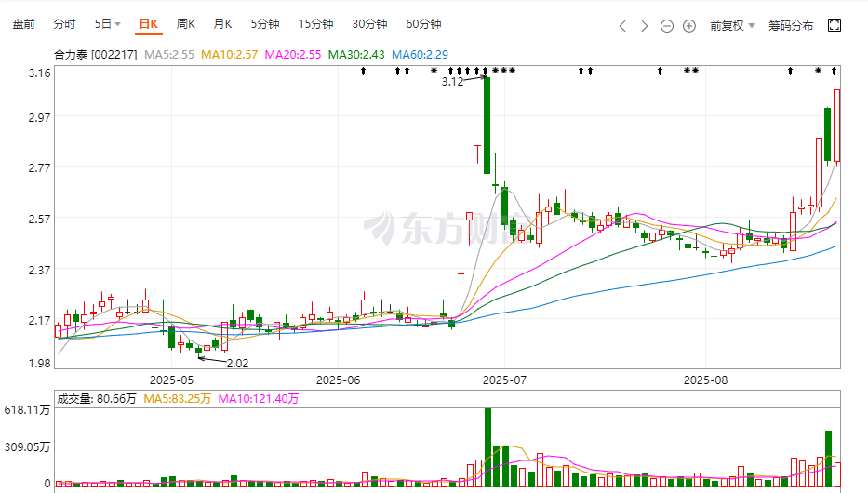868x493 pixels.
Task: Select the 日K daily candlestick tab
Action: point(148,24)
